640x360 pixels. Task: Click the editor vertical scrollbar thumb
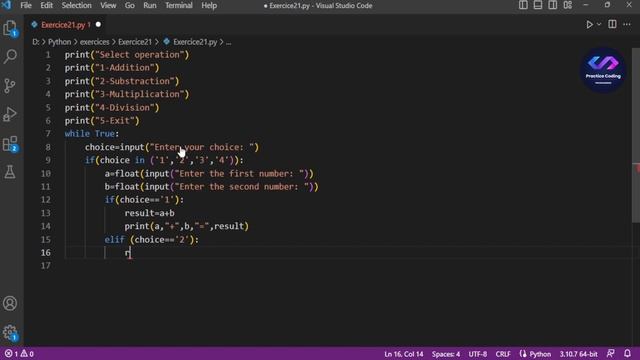[x=636, y=136]
